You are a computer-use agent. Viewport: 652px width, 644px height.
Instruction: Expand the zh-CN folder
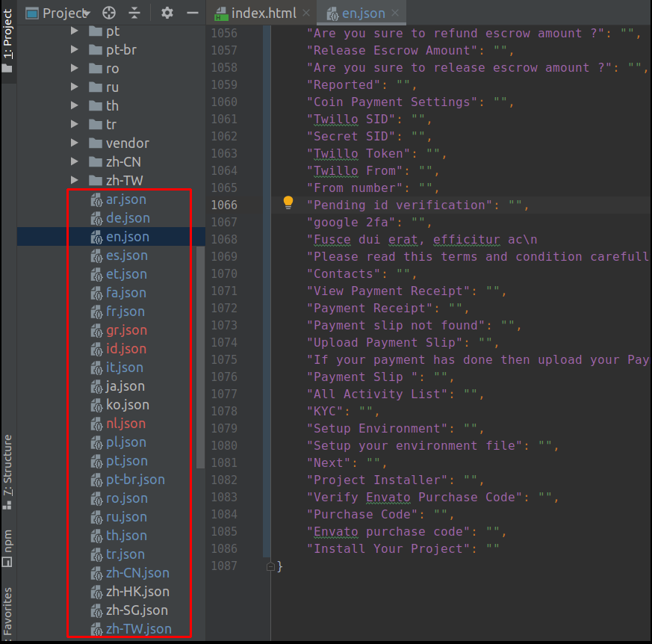pos(74,161)
